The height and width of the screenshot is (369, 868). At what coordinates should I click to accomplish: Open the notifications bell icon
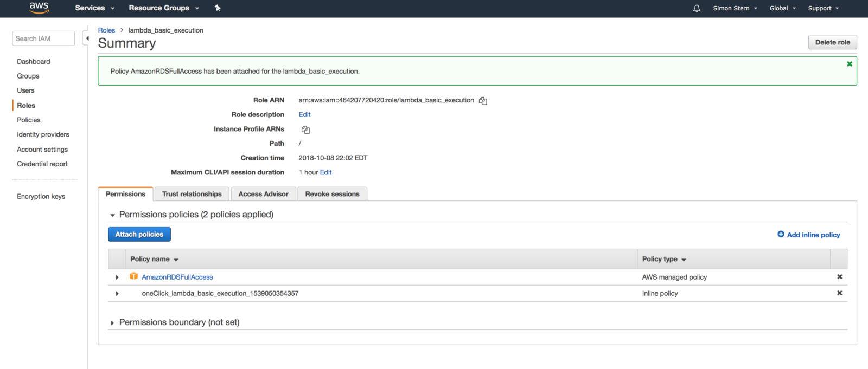point(697,8)
